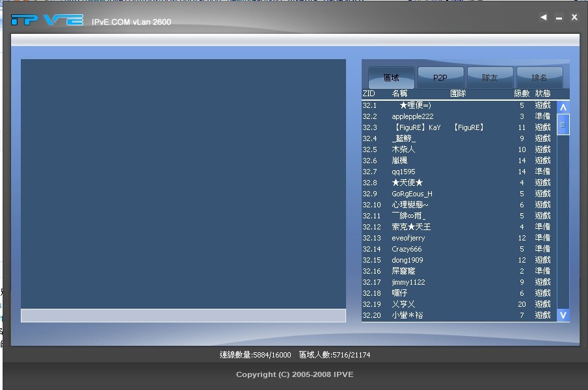Screen dimensions: 588x390
Task: Click the 連線數量:5884/16000 status text
Action: tap(255, 355)
